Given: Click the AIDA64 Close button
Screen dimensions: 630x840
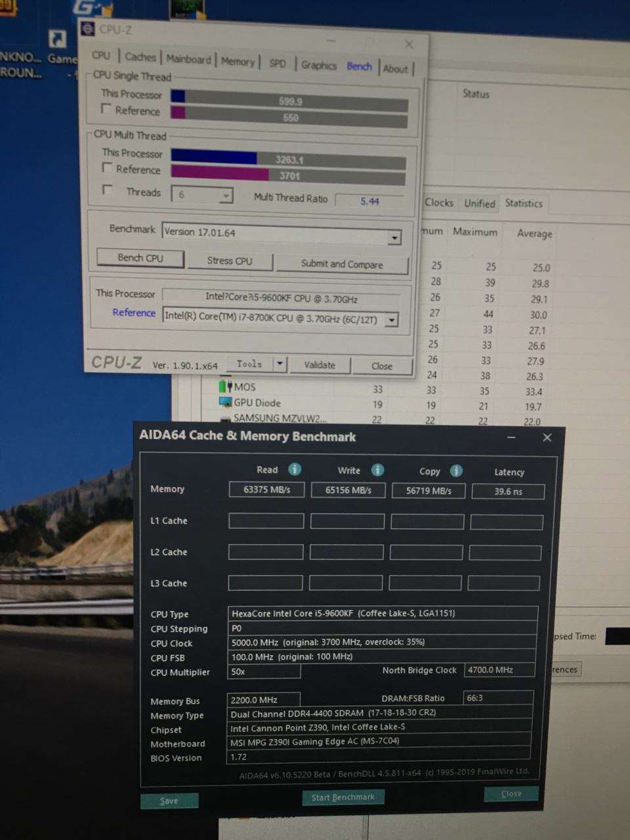Looking at the screenshot, I should 511,793.
